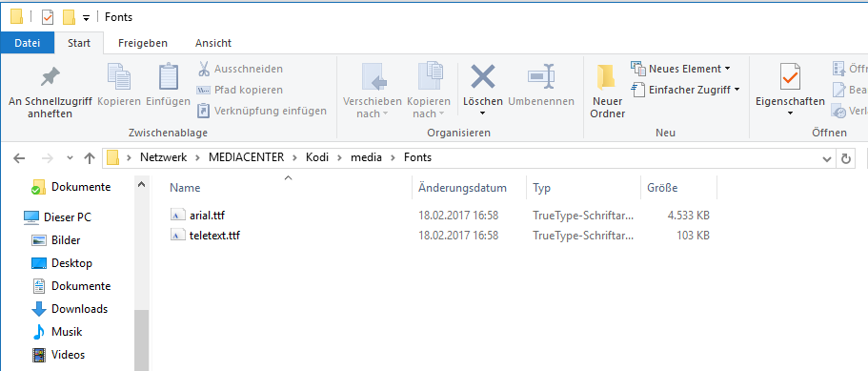The width and height of the screenshot is (868, 371).
Task: Click the Löschen red X icon
Action: (483, 76)
